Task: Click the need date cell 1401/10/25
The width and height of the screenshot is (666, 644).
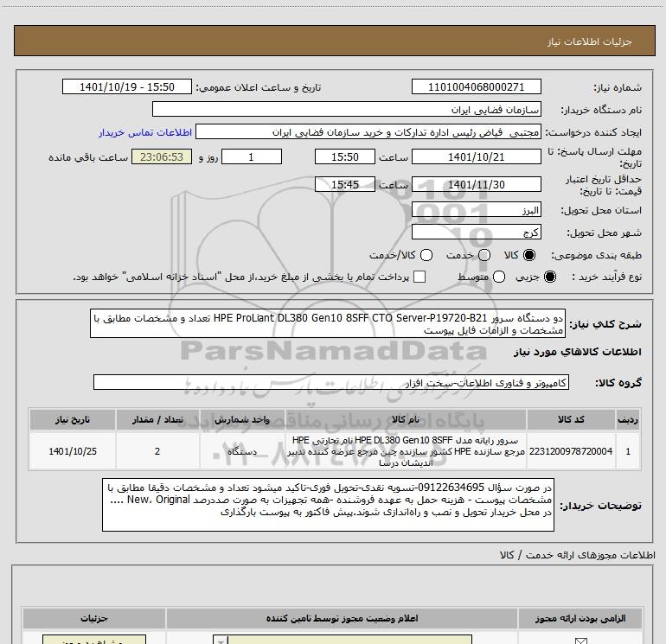Action: tap(73, 451)
